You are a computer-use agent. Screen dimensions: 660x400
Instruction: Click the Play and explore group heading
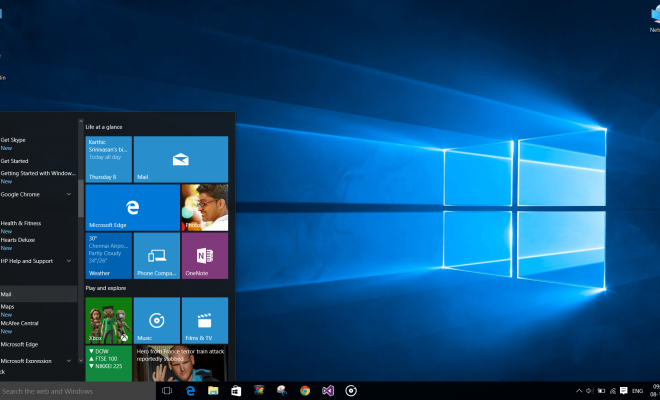(106, 288)
